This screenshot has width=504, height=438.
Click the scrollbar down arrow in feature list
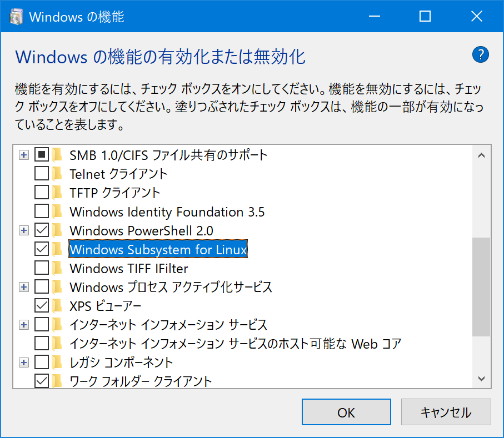[x=481, y=379]
